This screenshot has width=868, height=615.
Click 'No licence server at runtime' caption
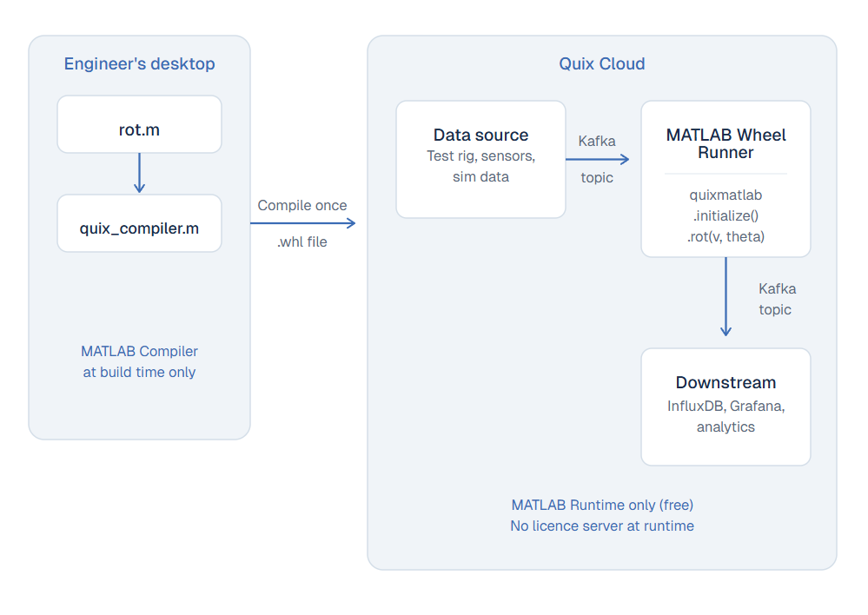[602, 526]
